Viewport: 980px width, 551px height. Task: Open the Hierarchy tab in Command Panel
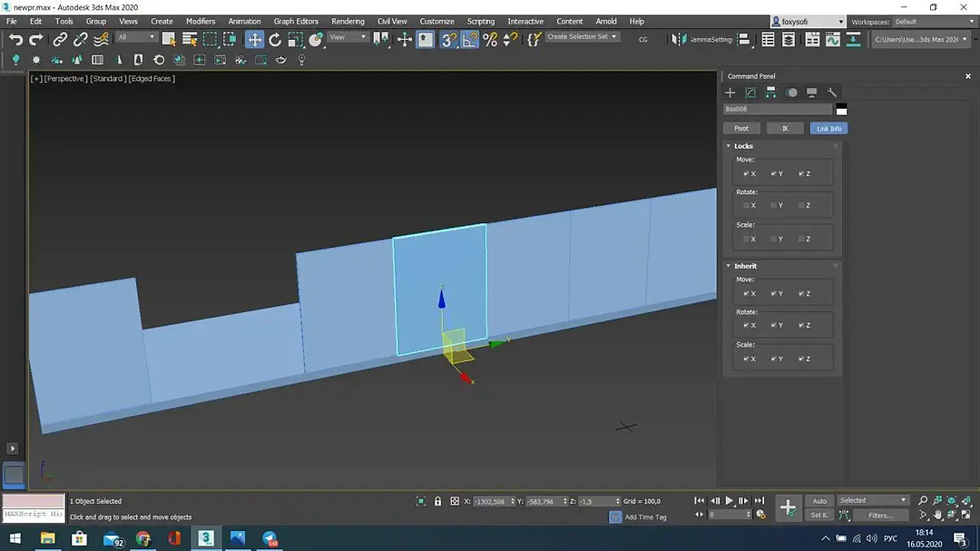pyautogui.click(x=771, y=92)
